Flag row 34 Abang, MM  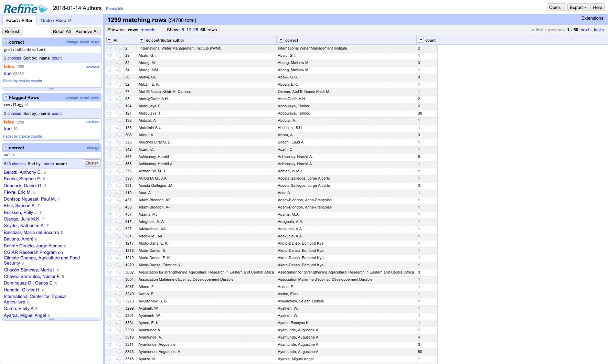pos(119,70)
